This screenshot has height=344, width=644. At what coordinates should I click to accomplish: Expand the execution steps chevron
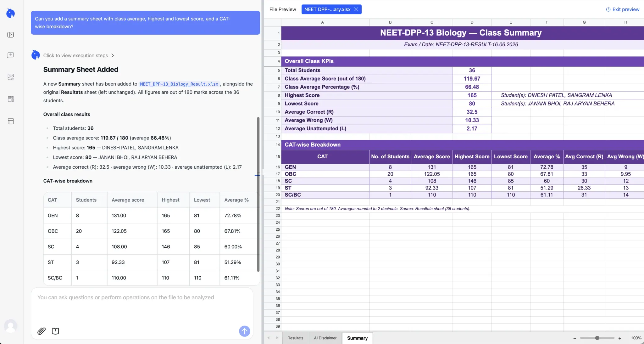click(113, 55)
